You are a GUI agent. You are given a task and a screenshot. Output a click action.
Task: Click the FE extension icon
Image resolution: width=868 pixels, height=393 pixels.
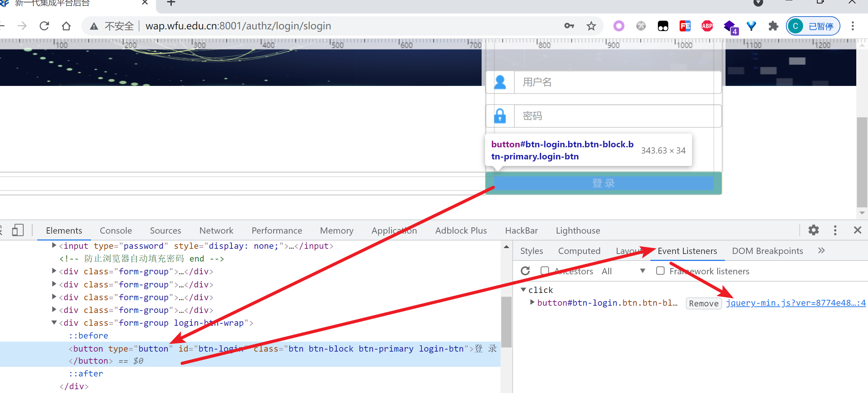click(685, 26)
